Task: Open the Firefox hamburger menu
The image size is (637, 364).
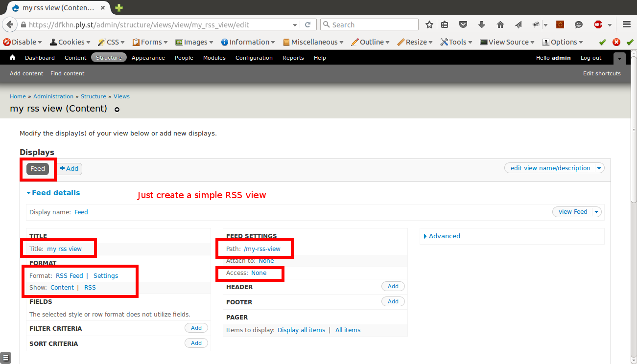Action: (x=627, y=24)
